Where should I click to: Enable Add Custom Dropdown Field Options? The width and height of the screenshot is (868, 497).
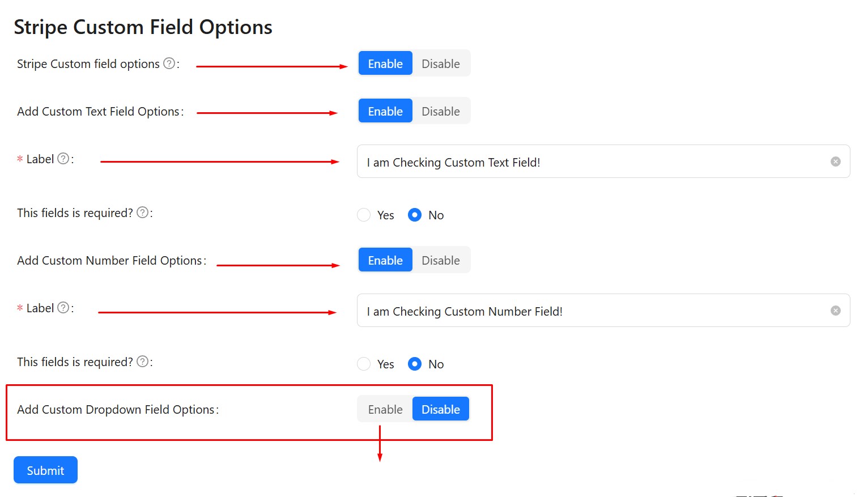tap(385, 409)
